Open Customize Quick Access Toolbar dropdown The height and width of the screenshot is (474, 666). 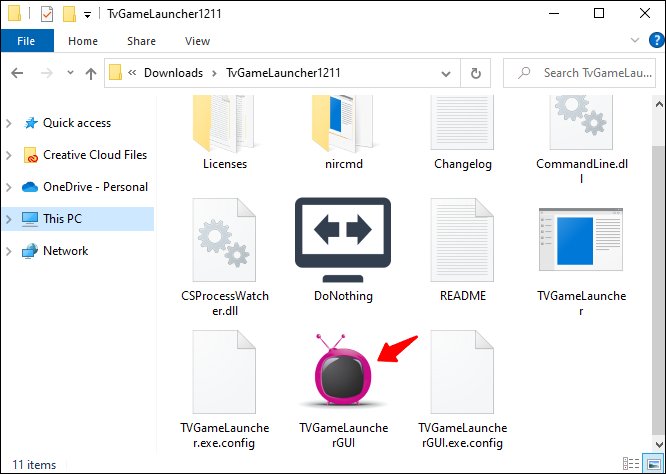(x=87, y=15)
